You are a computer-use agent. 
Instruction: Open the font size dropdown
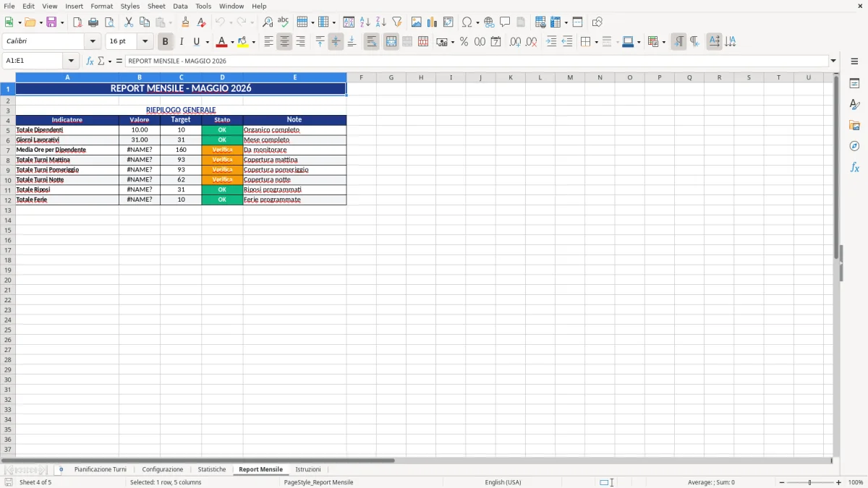click(145, 42)
